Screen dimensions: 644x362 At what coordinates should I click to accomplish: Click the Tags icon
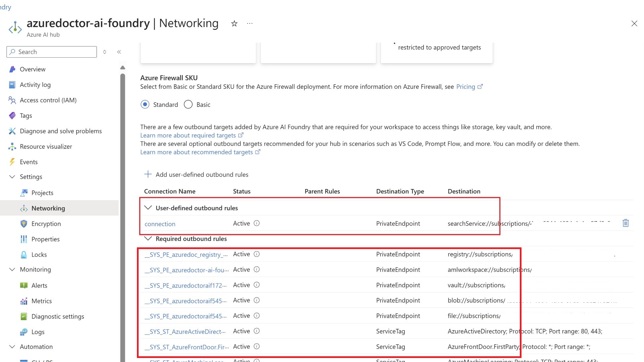click(12, 116)
